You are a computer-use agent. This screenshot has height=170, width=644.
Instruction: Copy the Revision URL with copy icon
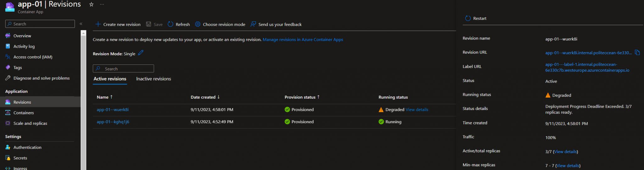pos(637,52)
